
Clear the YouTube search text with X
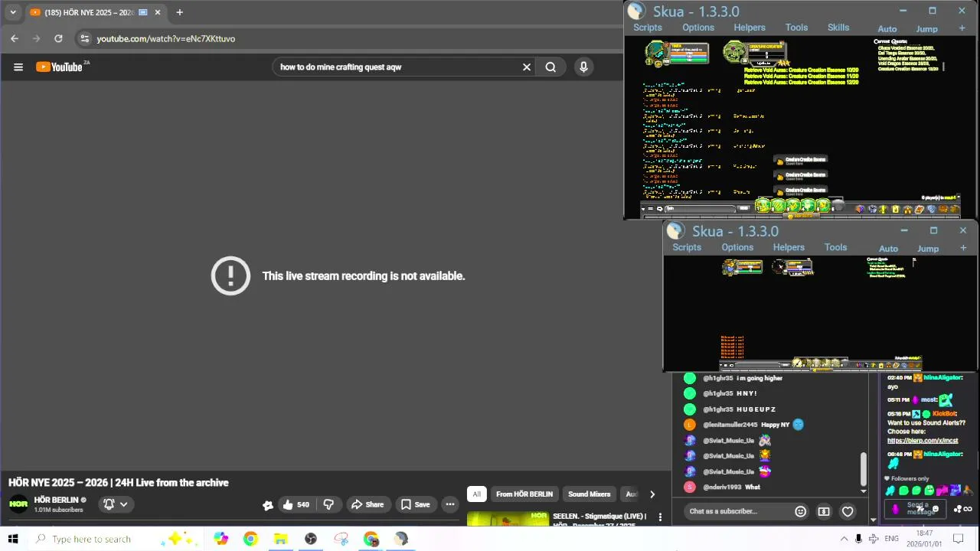527,67
